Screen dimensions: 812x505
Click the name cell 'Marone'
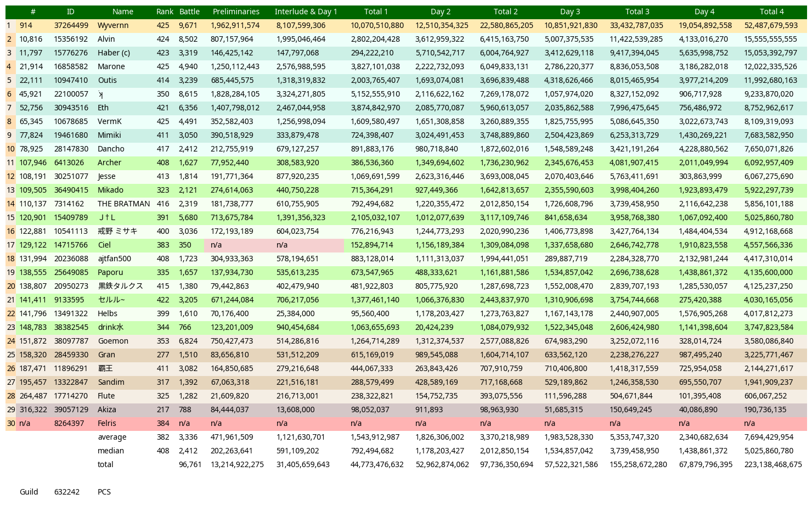[111, 66]
